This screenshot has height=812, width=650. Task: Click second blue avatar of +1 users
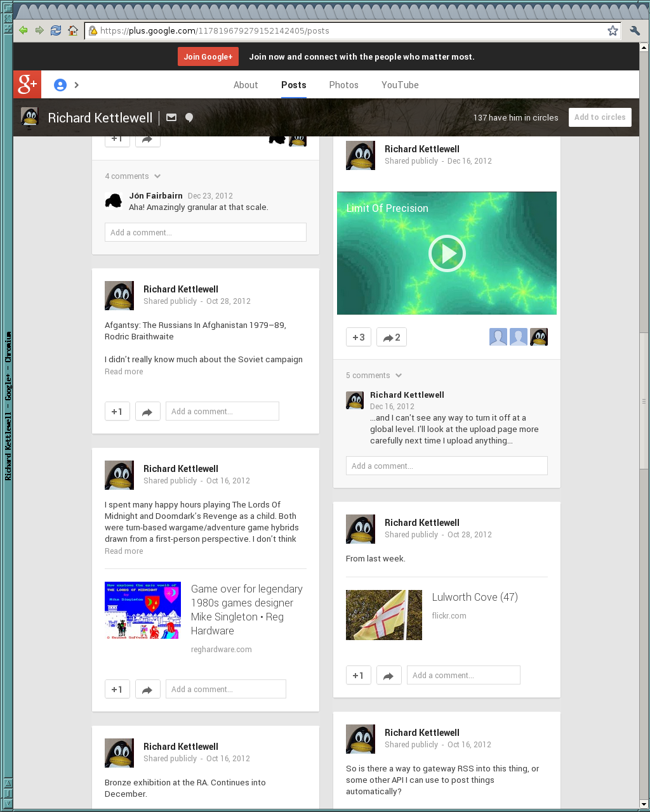click(519, 337)
